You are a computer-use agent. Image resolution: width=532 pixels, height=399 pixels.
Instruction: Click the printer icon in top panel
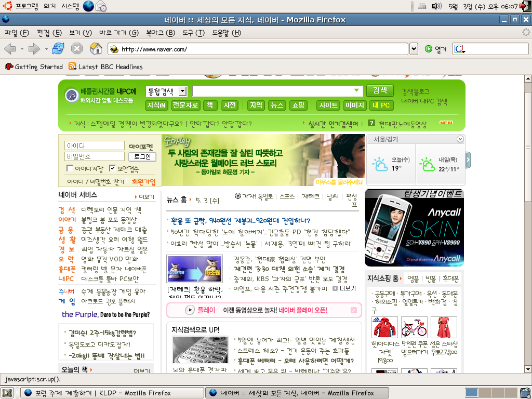tap(422, 6)
